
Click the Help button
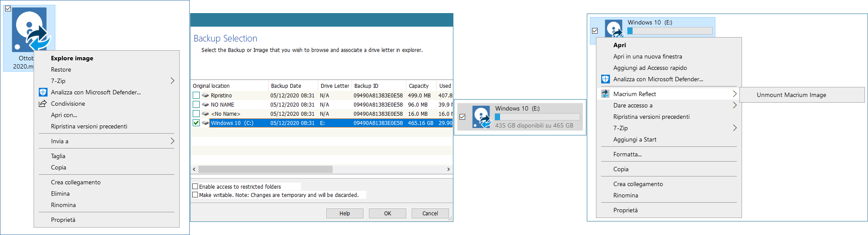tap(345, 213)
